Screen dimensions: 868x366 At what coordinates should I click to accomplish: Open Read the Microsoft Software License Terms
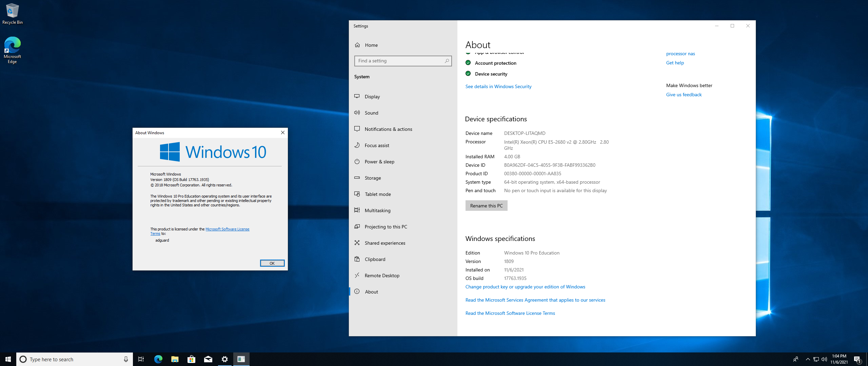point(510,313)
